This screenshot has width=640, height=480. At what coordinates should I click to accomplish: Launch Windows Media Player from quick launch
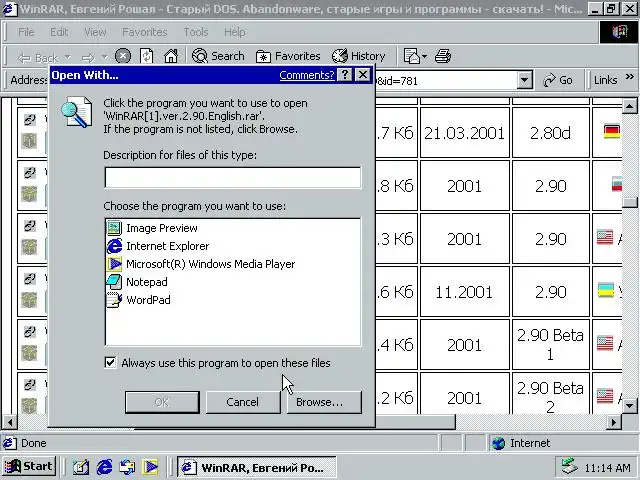click(x=151, y=467)
